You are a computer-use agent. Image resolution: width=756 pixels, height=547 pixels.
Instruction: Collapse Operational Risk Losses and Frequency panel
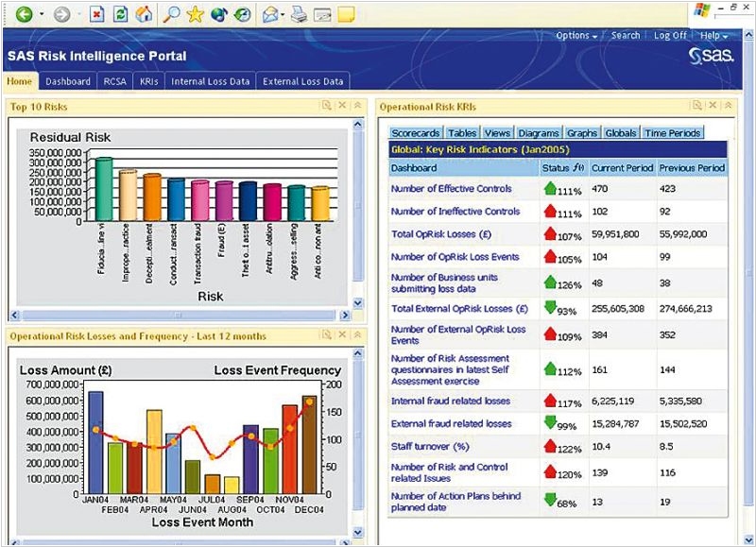[357, 334]
